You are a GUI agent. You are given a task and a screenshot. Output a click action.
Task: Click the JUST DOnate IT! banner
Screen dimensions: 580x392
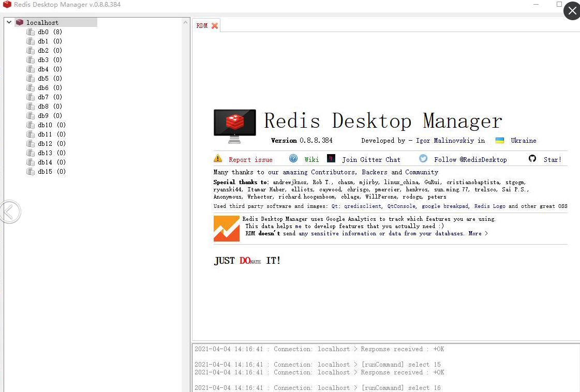pos(247,261)
